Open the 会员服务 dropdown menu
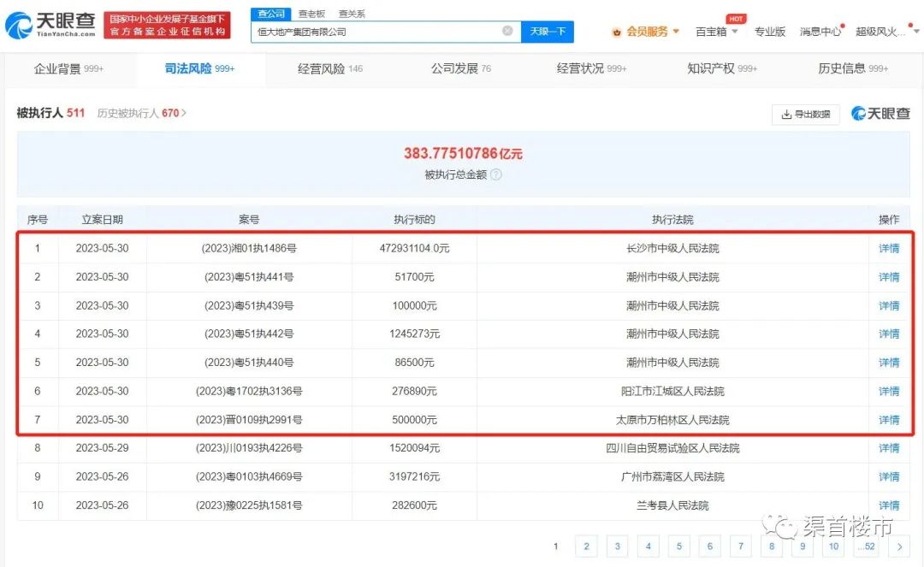 [x=653, y=31]
